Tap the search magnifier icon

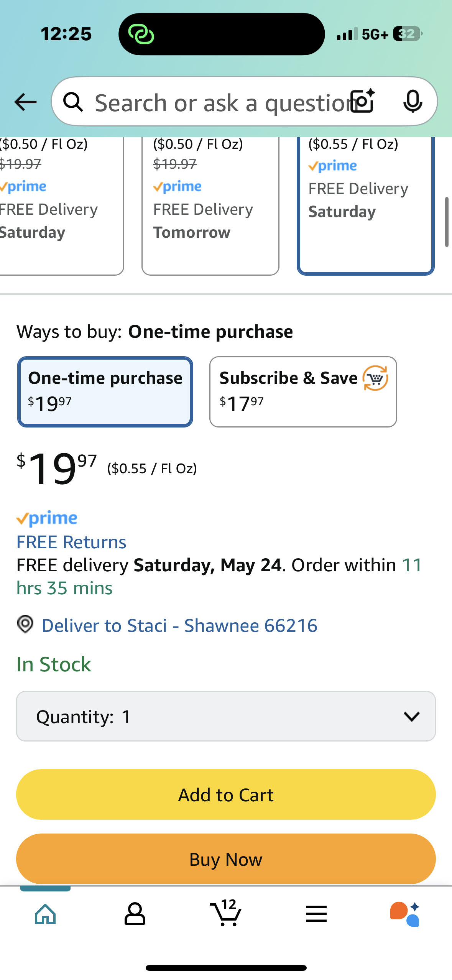tap(73, 102)
